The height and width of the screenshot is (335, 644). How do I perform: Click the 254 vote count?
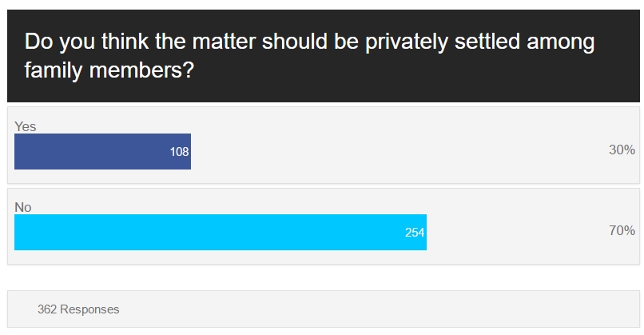pos(415,233)
